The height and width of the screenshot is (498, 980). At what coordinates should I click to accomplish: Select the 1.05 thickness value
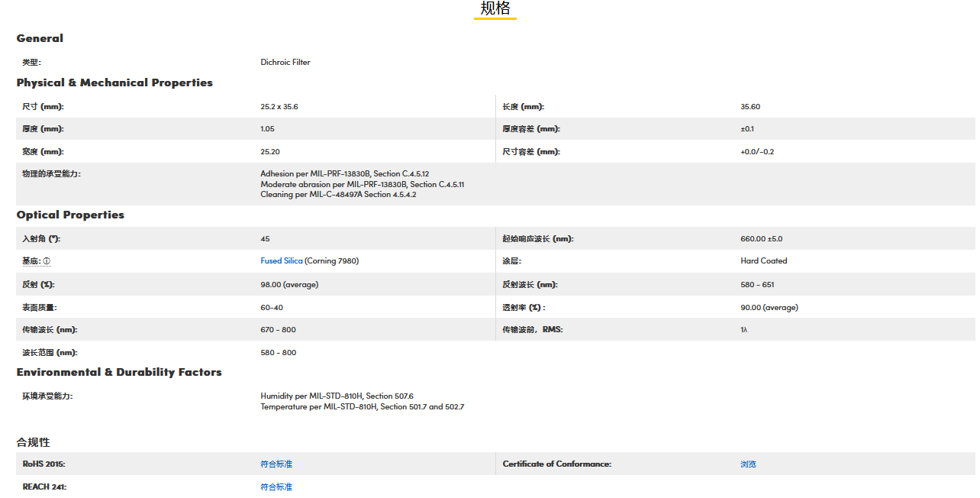pyautogui.click(x=267, y=129)
